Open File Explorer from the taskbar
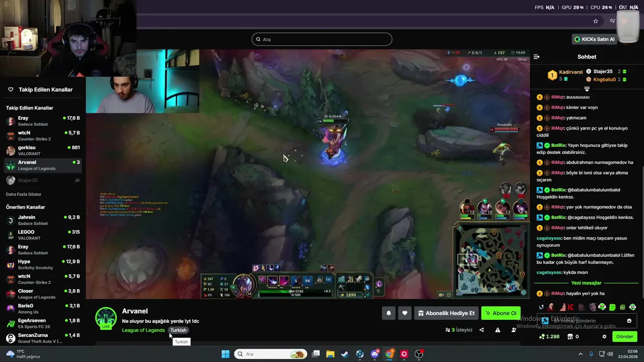The image size is (644, 362). tap(330, 354)
